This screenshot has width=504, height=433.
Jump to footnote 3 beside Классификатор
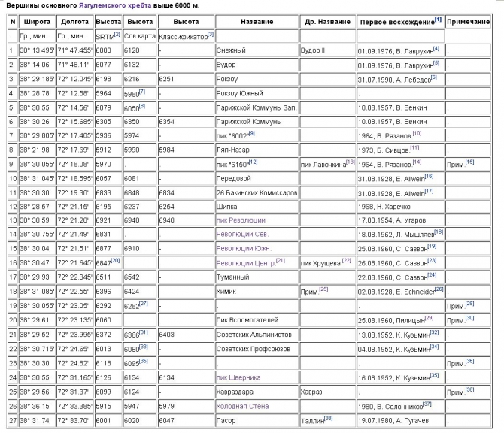tap(211, 35)
